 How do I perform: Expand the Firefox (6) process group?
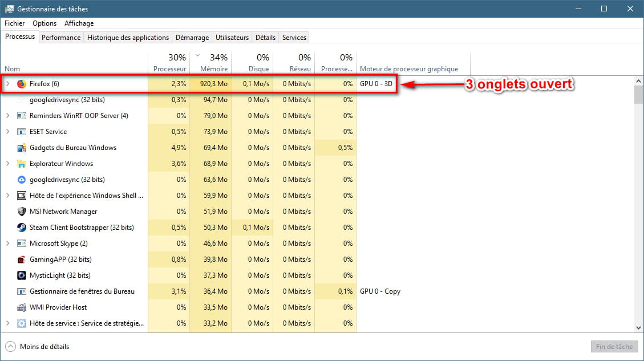coord(7,84)
